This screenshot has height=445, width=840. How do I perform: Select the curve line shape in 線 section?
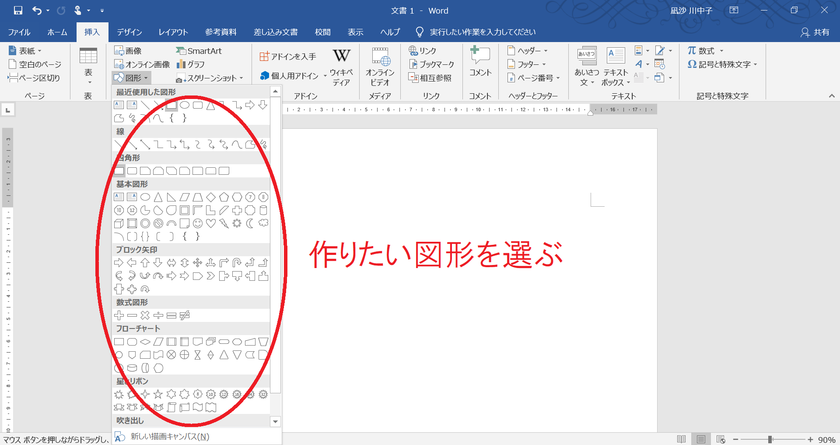tap(237, 144)
